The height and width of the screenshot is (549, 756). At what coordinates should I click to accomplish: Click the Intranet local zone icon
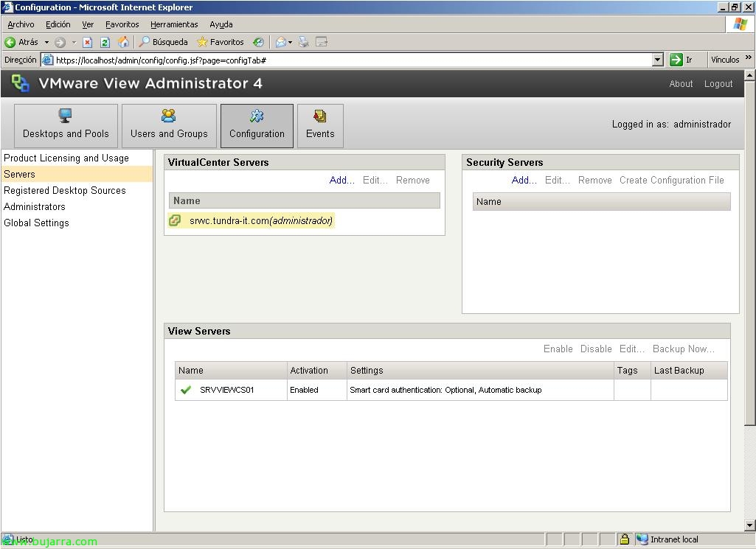642,539
